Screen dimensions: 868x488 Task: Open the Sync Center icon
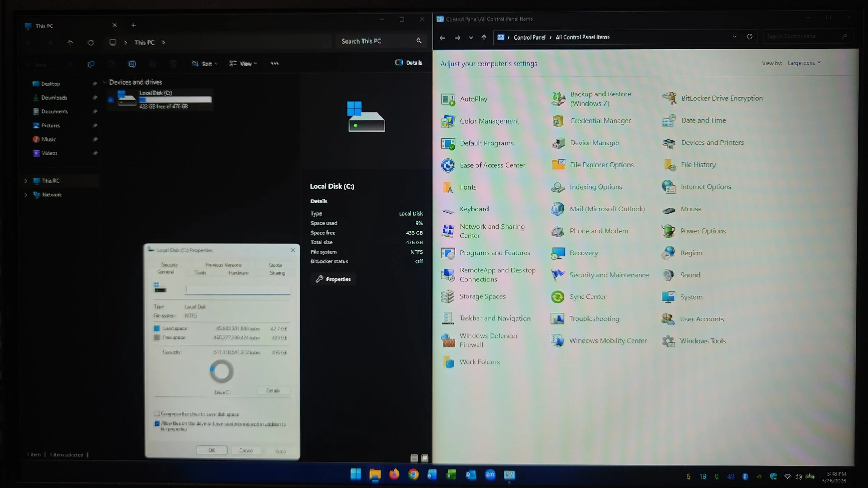(558, 297)
